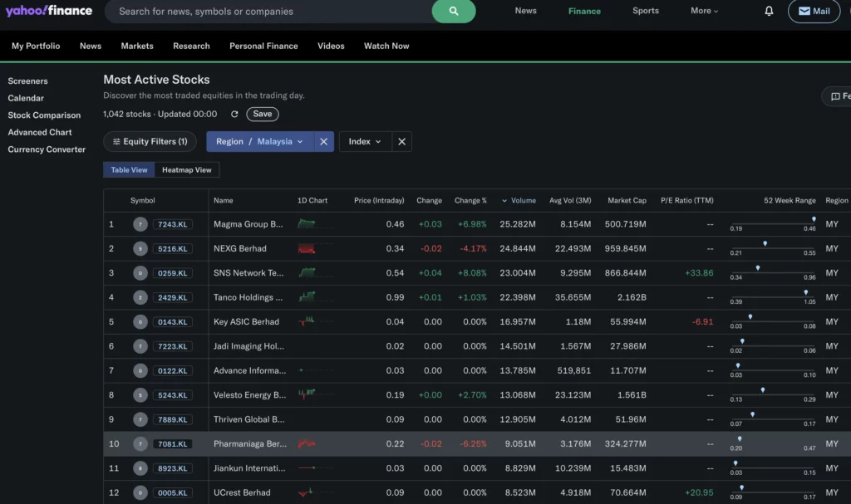The width and height of the screenshot is (851, 504).
Task: Click the round logo icon for 7081.KL
Action: (x=140, y=443)
